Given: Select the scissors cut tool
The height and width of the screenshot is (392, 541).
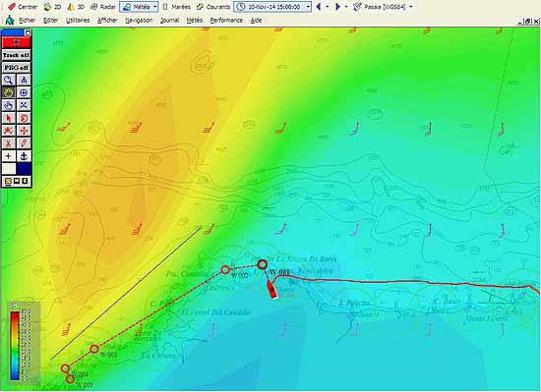Looking at the screenshot, I should [9, 143].
